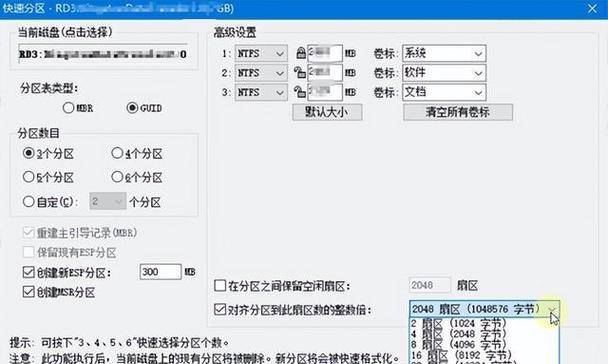The image size is (608, 364).
Task: Toggle the unlock icon for partition 2 size
Action: (299, 72)
